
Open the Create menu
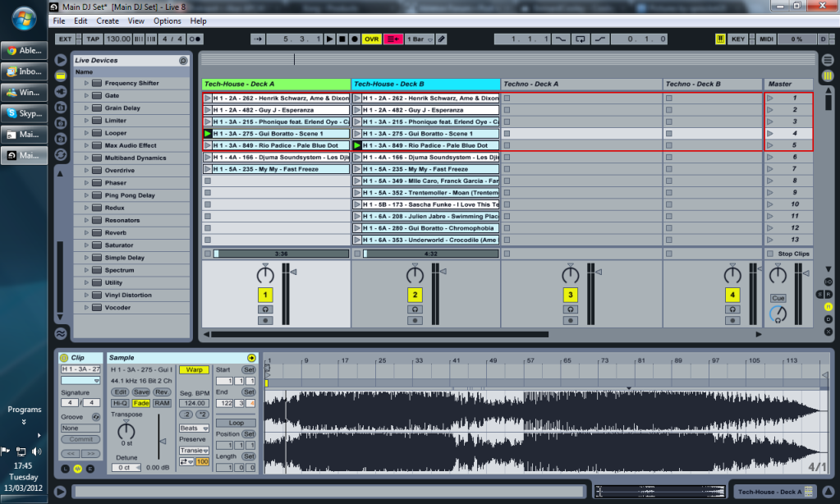pos(108,21)
